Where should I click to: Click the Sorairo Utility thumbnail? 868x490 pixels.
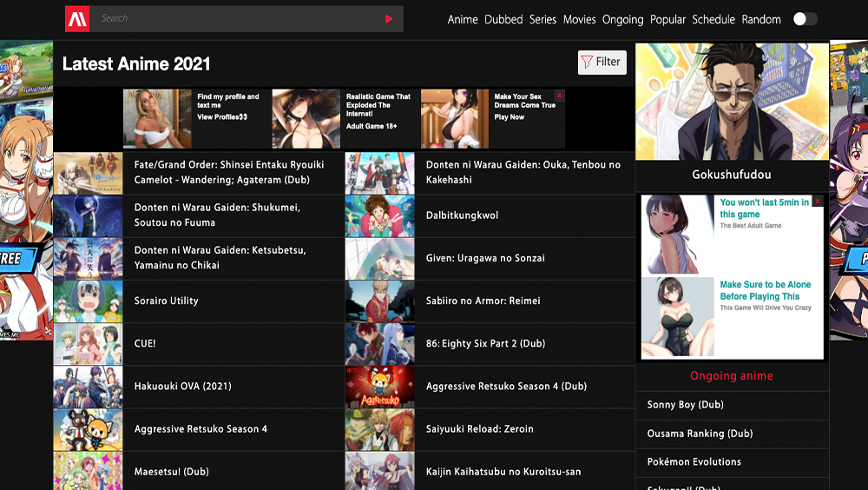pos(88,301)
